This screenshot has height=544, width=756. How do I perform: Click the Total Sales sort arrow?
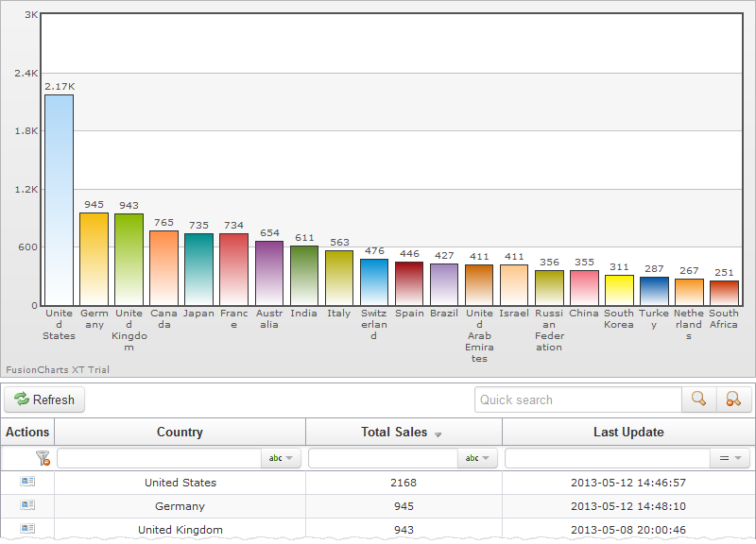[x=438, y=433]
